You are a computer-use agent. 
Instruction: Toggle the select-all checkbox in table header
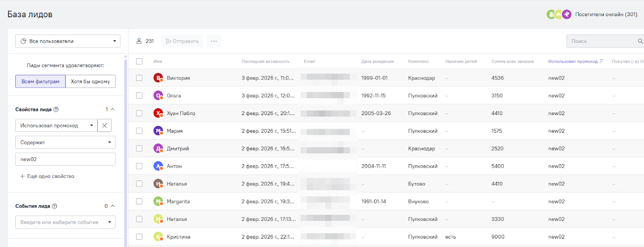[139, 62]
